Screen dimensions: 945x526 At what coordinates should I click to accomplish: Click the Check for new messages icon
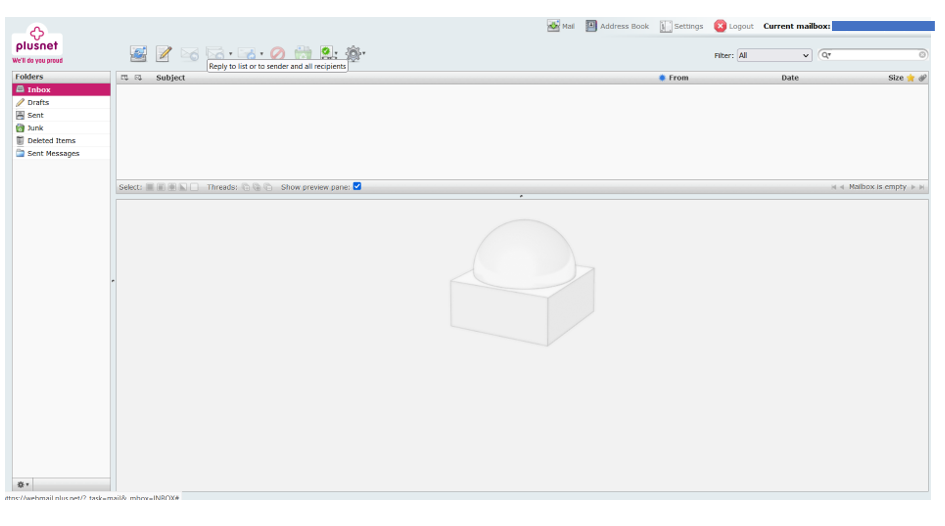point(138,53)
